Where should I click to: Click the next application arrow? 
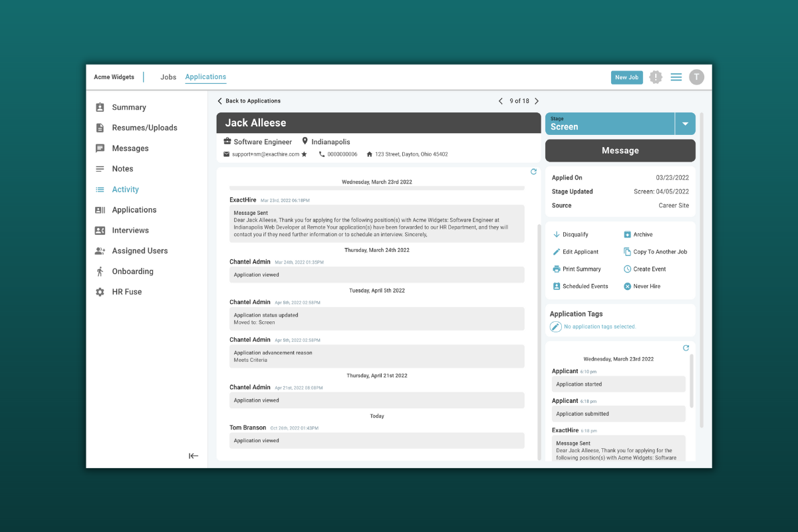tap(537, 100)
